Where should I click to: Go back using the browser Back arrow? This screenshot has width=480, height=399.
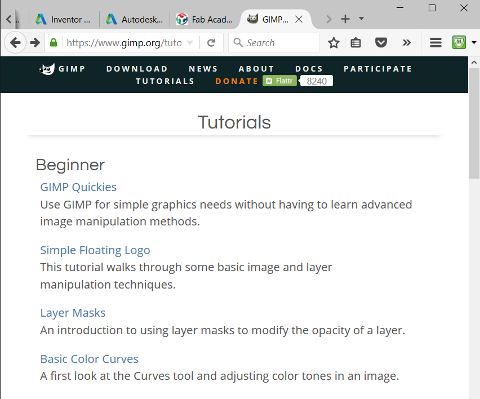(15, 42)
